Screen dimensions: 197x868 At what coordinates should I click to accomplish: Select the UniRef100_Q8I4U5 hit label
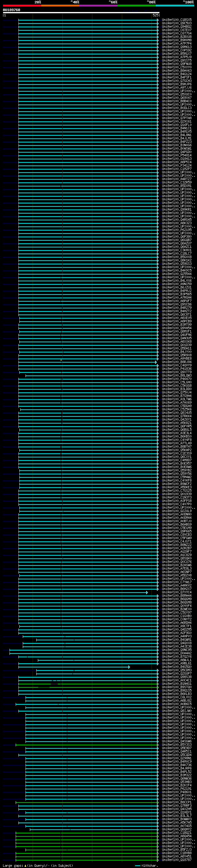click(176, 412)
